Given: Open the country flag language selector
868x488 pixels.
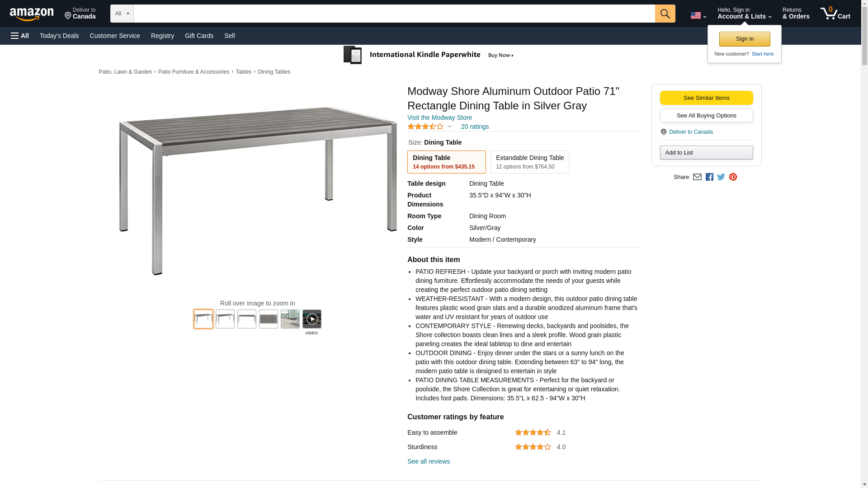Looking at the screenshot, I should tap(698, 15).
